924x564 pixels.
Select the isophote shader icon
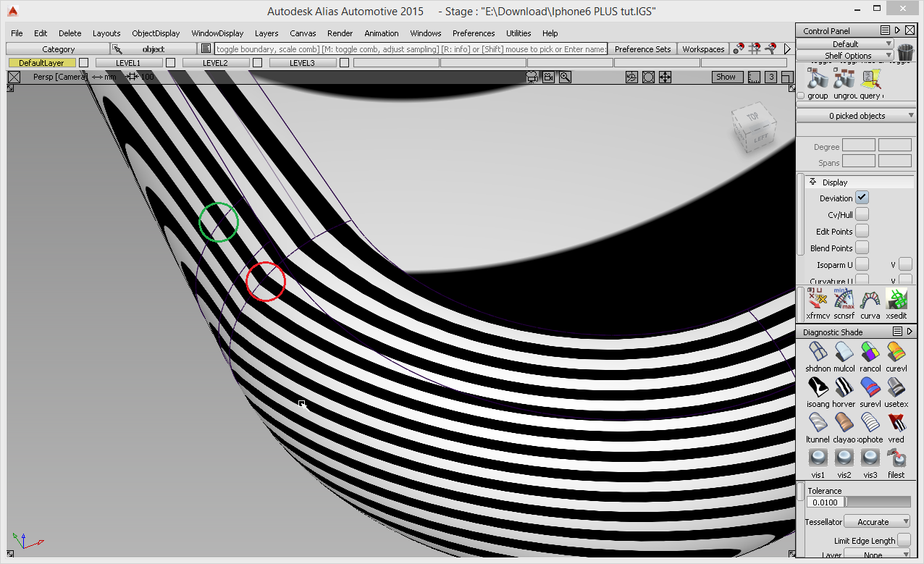tap(870, 423)
